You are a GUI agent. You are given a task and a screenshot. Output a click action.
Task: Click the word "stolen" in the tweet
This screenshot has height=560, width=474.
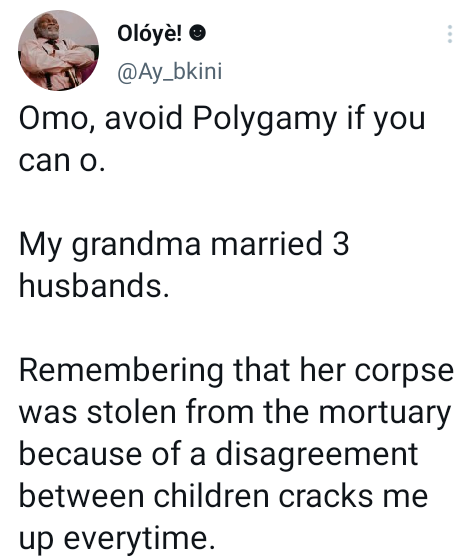(x=132, y=412)
